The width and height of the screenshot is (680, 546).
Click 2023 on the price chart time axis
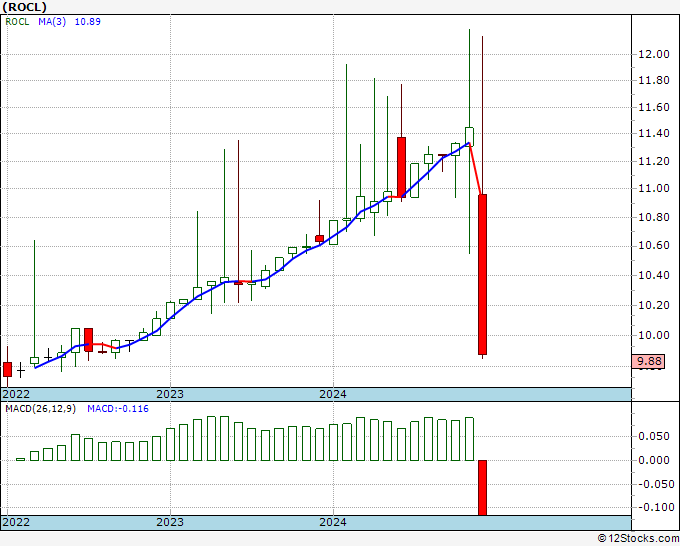coord(170,394)
